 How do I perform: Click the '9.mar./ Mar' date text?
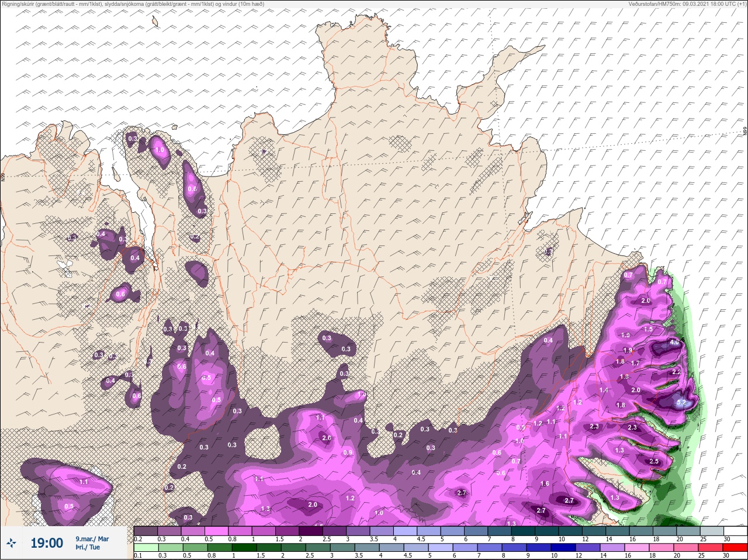pos(92,538)
